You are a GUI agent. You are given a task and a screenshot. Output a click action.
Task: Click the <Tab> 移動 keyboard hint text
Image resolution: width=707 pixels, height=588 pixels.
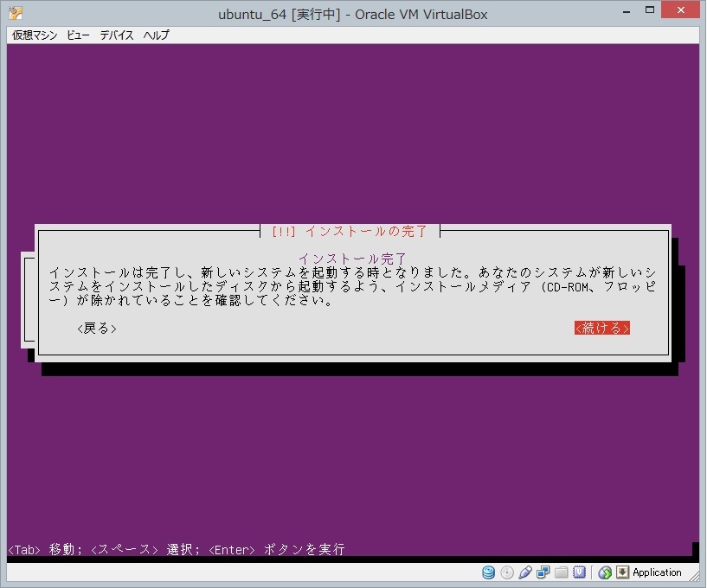point(45,549)
